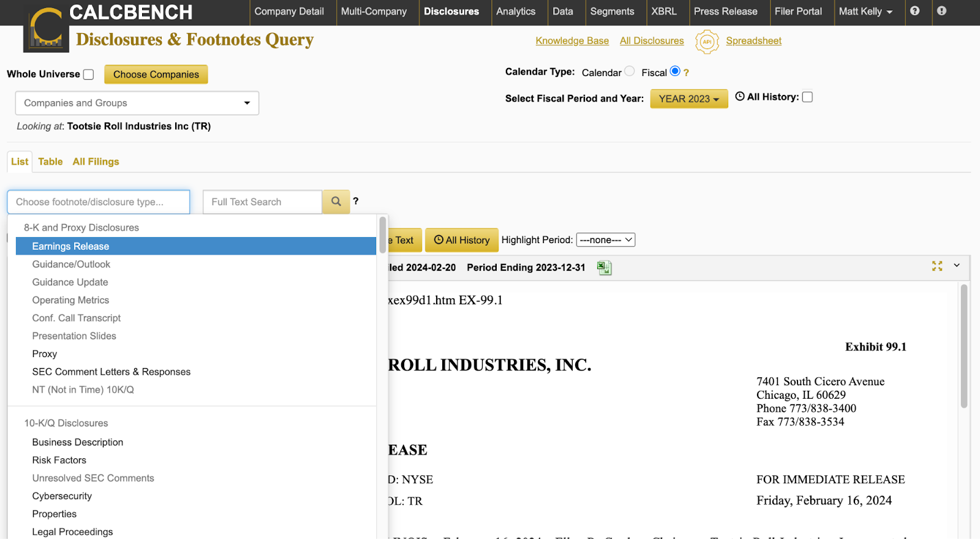Open Press Release in top navigation
This screenshot has width=980, height=539.
pyautogui.click(x=725, y=12)
